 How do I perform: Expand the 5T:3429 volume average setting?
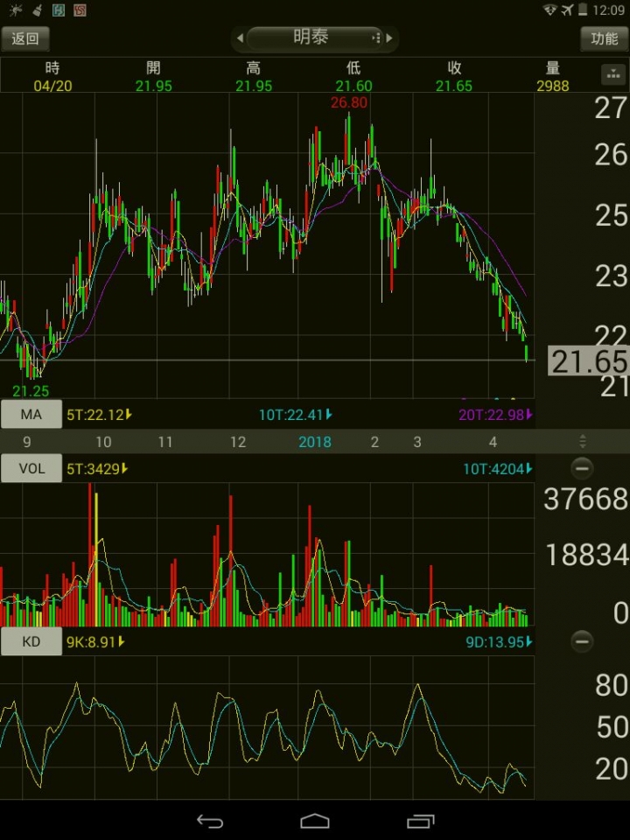(x=97, y=469)
